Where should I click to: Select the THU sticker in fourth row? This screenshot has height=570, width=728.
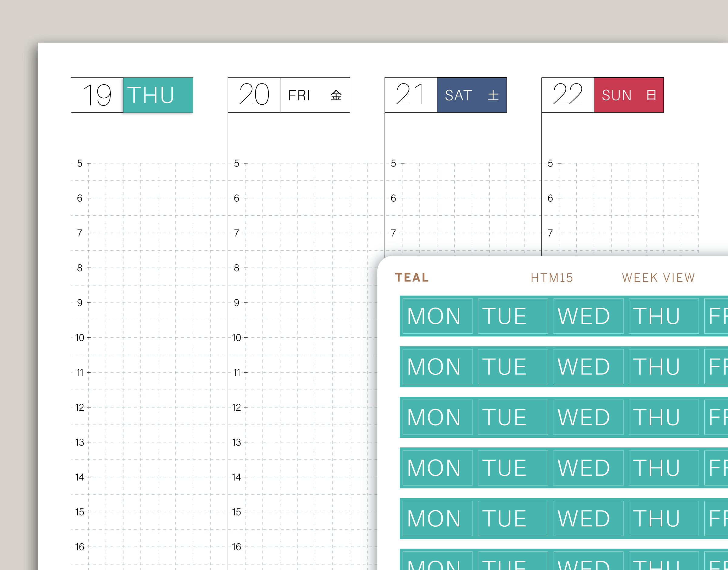663,467
